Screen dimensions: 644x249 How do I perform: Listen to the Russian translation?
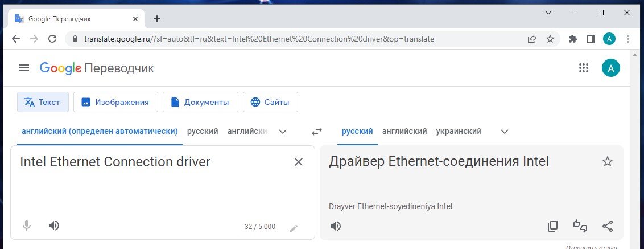tap(336, 226)
